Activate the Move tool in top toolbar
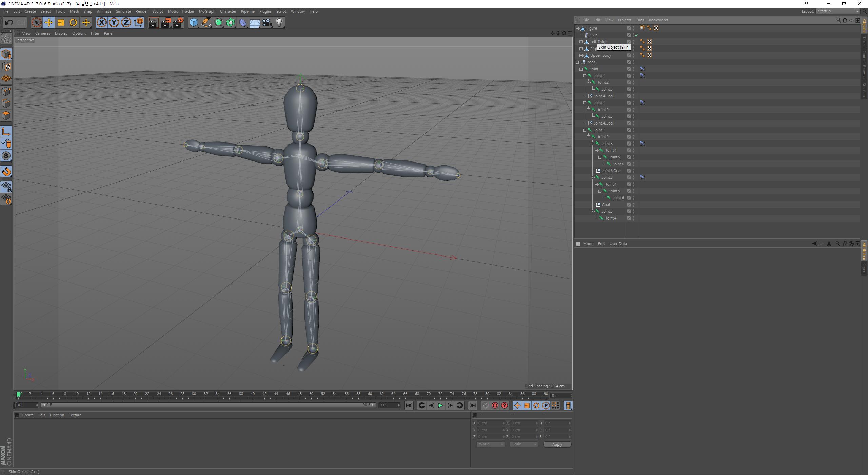 point(49,23)
